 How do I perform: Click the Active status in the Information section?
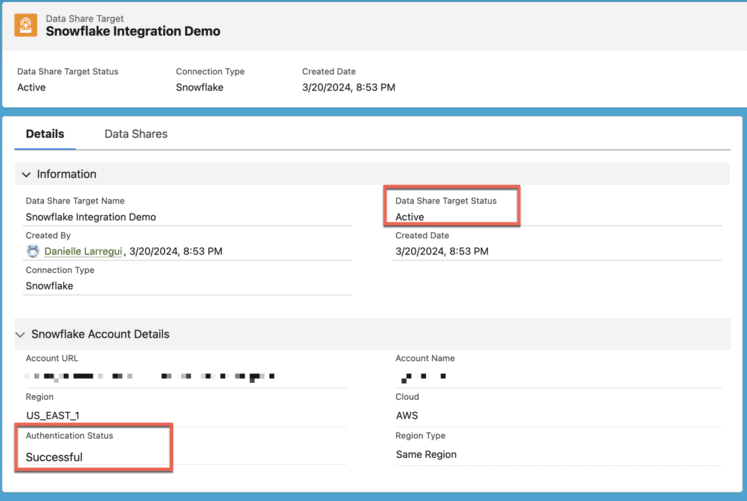pos(410,217)
